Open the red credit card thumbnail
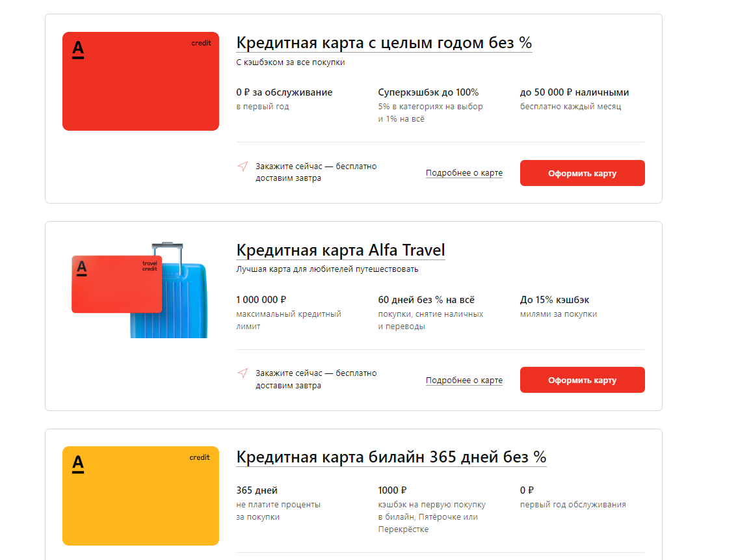This screenshot has width=751, height=560. point(141,81)
